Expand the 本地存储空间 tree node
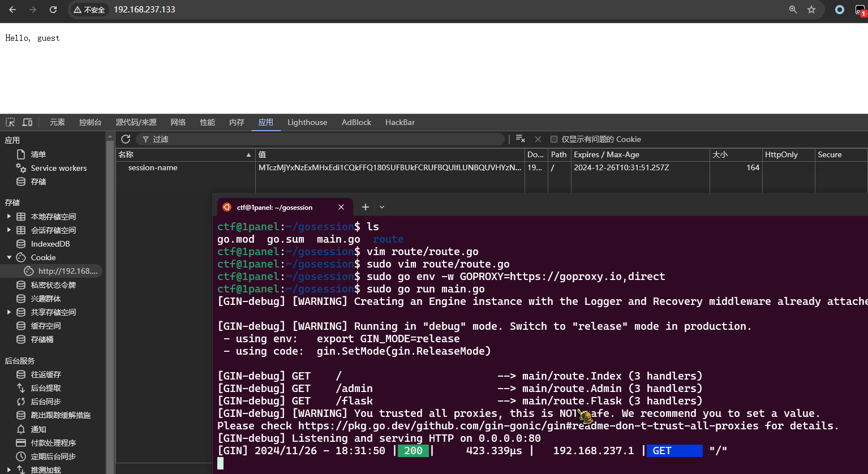Image resolution: width=868 pixels, height=474 pixels. (8, 217)
